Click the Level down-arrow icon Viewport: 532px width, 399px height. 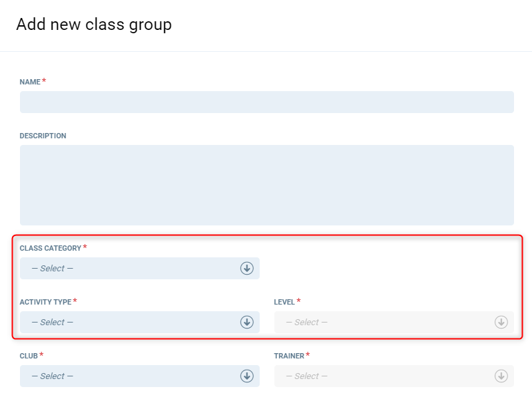click(x=501, y=322)
